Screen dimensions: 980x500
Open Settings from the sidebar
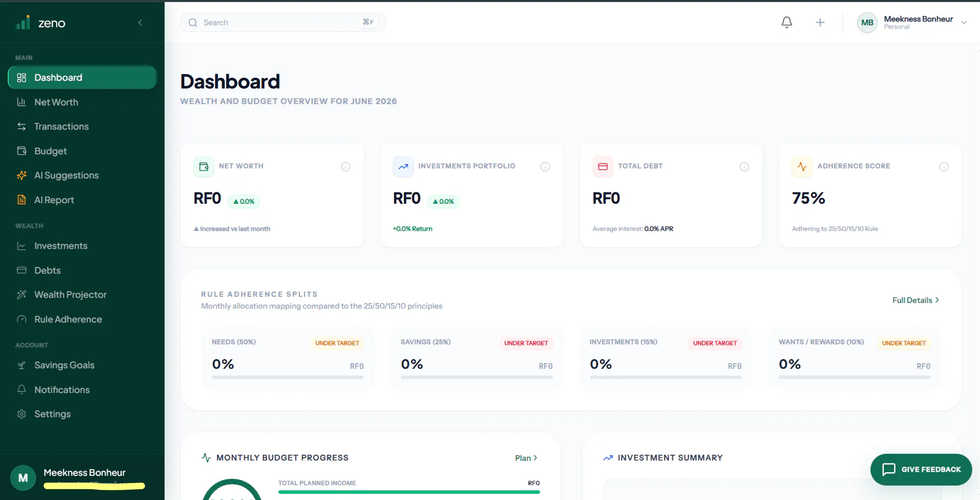(82, 414)
